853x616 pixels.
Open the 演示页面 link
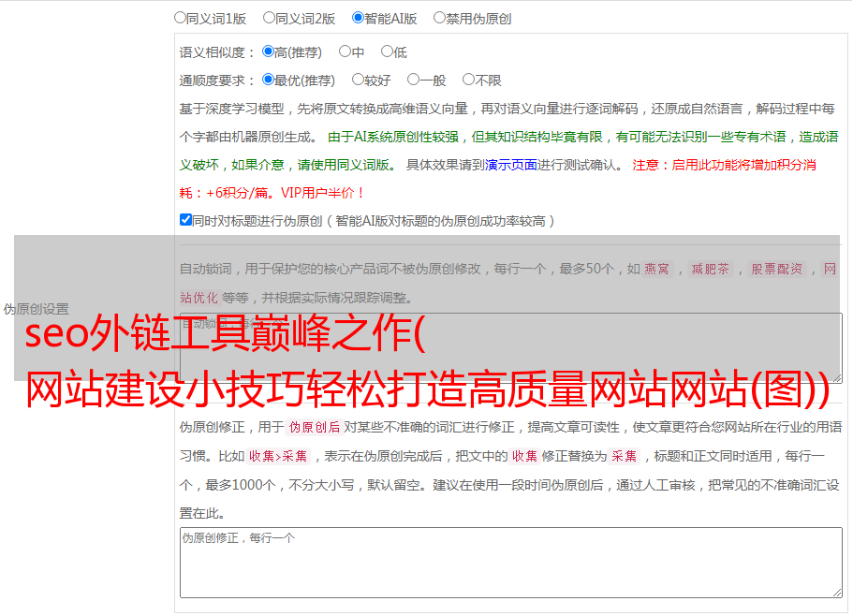(x=511, y=165)
